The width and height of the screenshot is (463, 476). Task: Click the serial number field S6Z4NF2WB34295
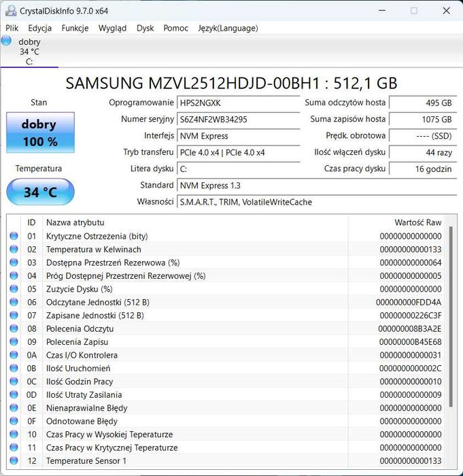pyautogui.click(x=239, y=119)
